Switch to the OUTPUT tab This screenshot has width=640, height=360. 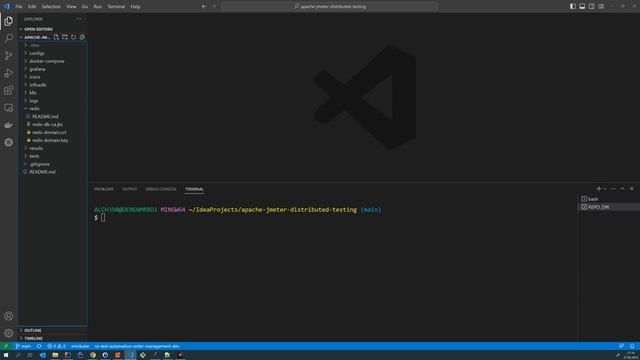130,189
